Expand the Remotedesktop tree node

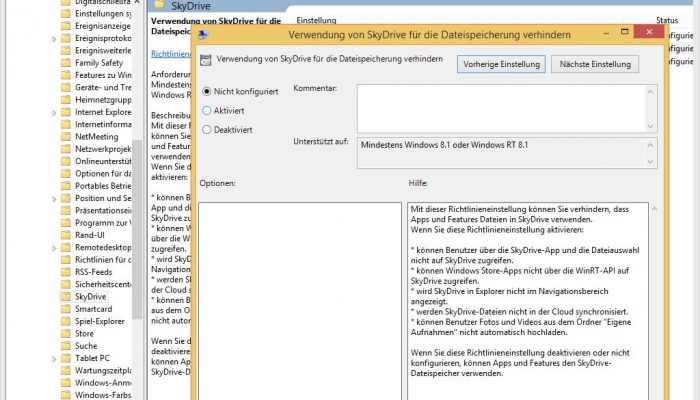(54, 248)
